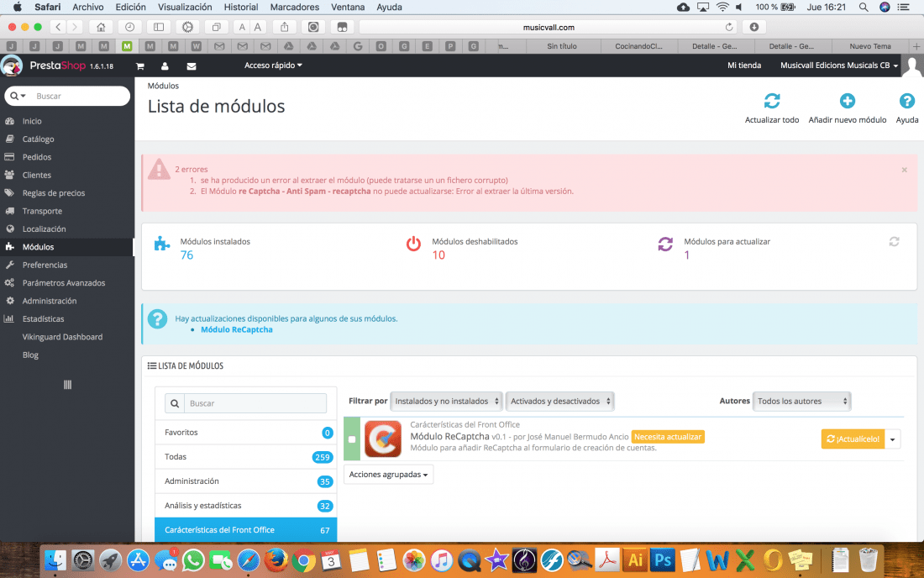Viewport: 924px width, 578px height.
Task: Select the Favoritos category
Action: tap(246, 433)
